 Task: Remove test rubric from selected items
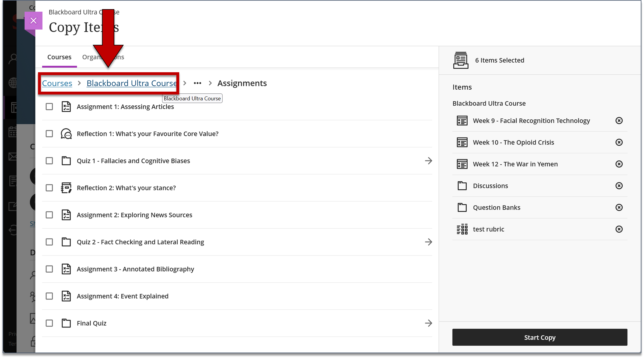coord(619,229)
